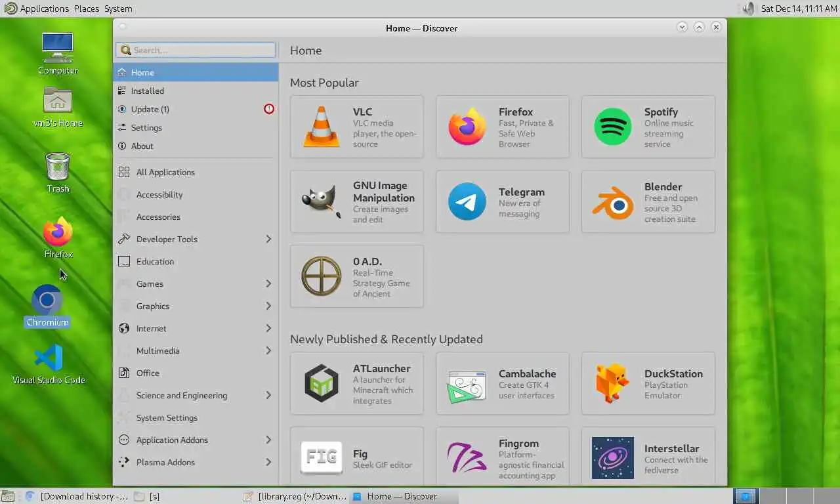Open Update (1) in the sidebar
Screen dimensions: 840x504
click(196, 109)
